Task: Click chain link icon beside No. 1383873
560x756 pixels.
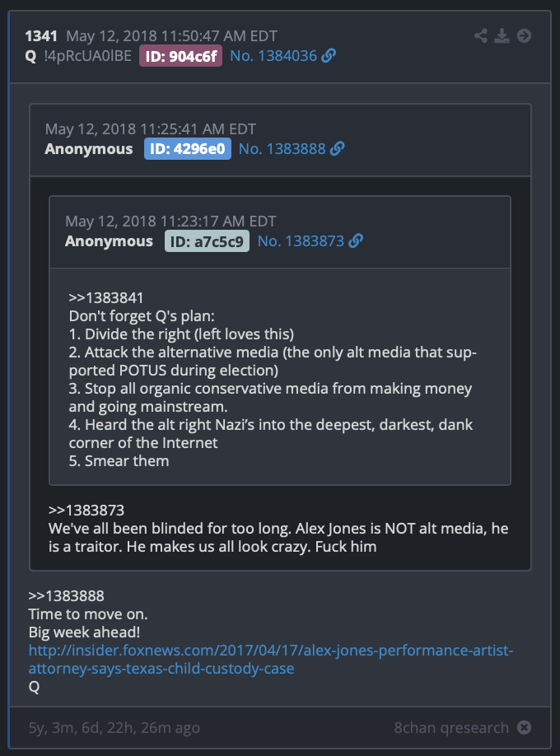Action: (356, 240)
